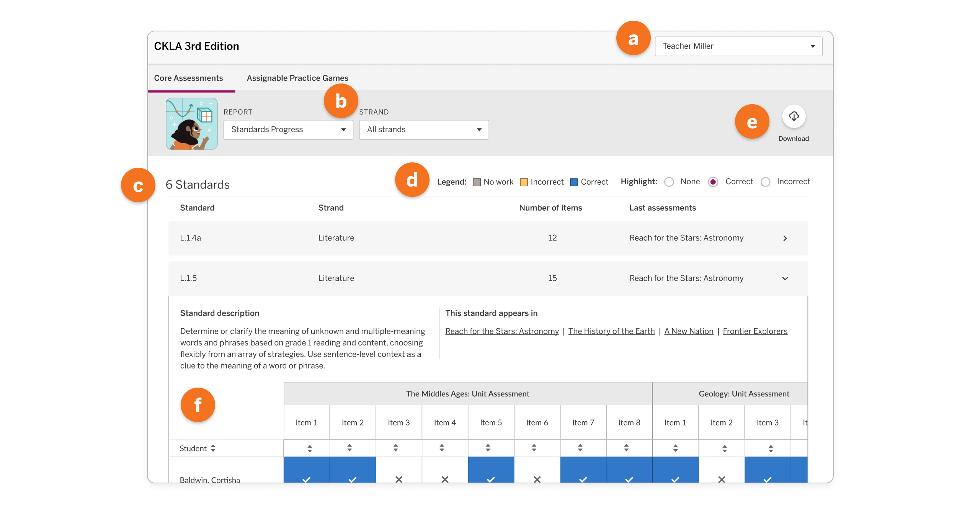Switch to Assignable Practice Games tab
This screenshot has width=980, height=514.
pyautogui.click(x=297, y=78)
